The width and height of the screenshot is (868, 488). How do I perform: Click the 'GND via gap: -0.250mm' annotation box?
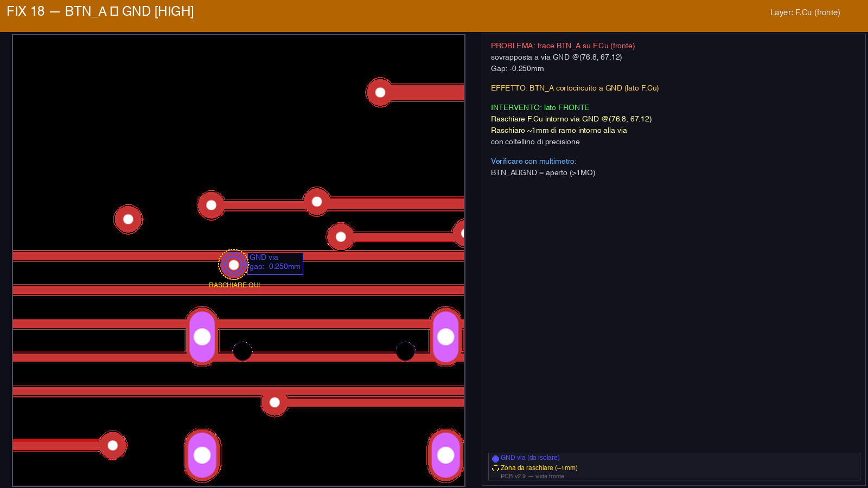pos(275,263)
